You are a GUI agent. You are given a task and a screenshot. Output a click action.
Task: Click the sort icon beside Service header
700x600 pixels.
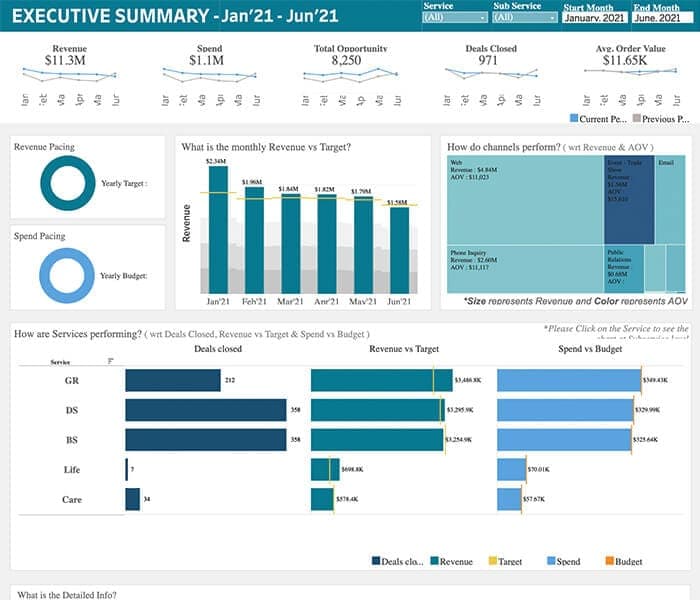click(111, 361)
